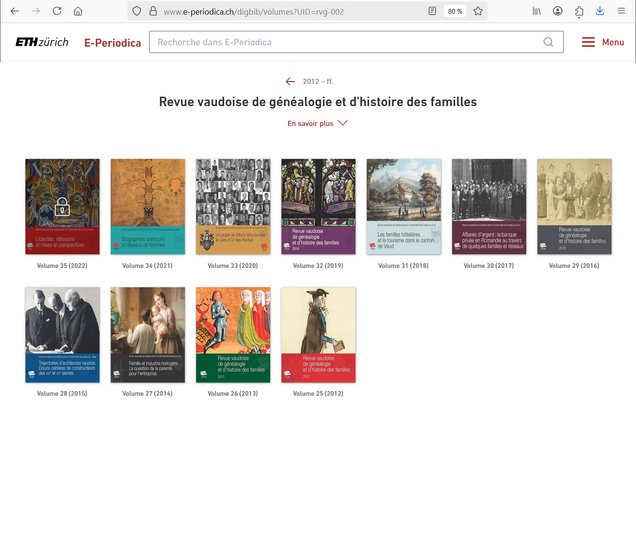Open Volume 33 (2020) cover thumbnail

pyautogui.click(x=233, y=206)
